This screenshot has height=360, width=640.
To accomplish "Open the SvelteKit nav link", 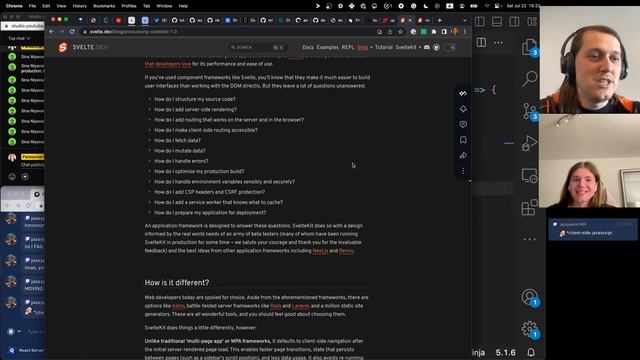I will tap(406, 47).
